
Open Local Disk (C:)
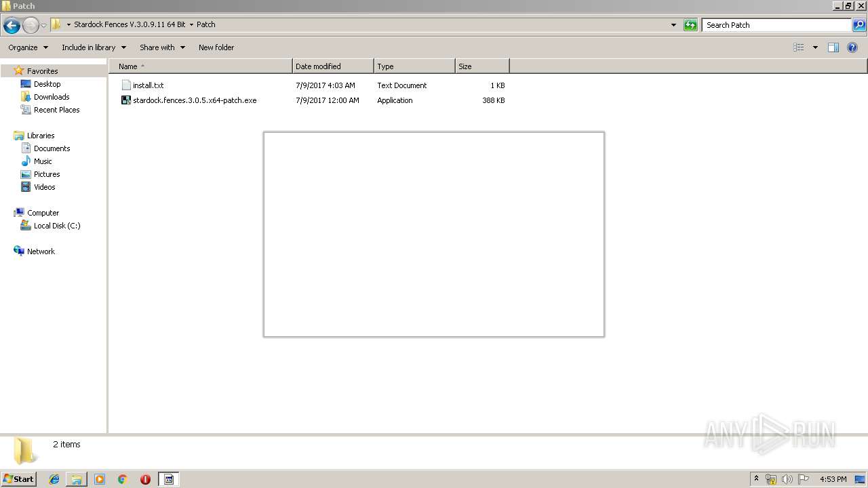point(57,226)
